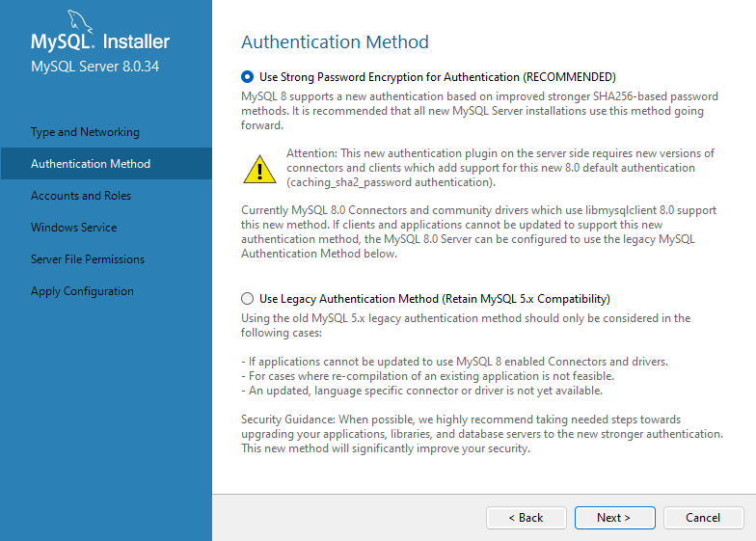Click the < Back button
Viewport: 756px width, 541px height.
(x=526, y=517)
